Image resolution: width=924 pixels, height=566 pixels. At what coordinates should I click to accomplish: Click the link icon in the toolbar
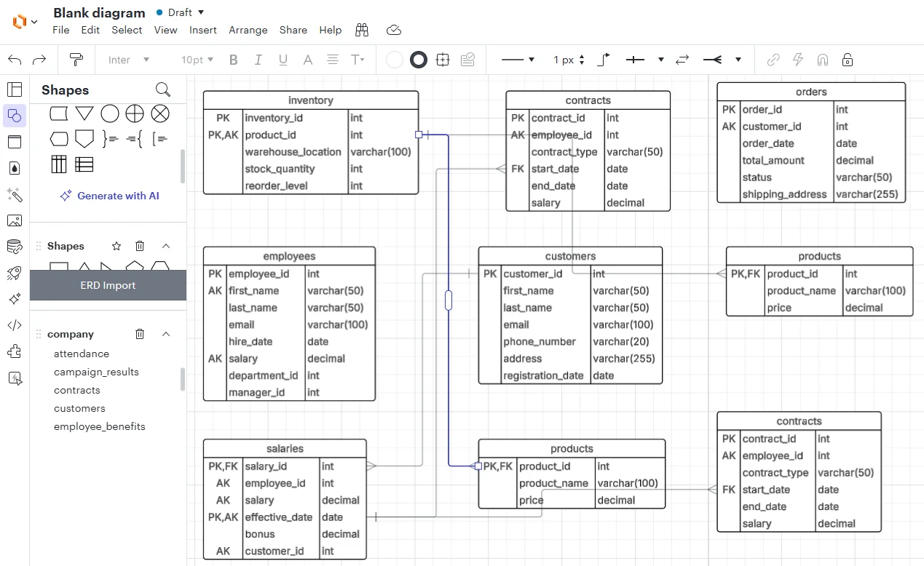(774, 60)
